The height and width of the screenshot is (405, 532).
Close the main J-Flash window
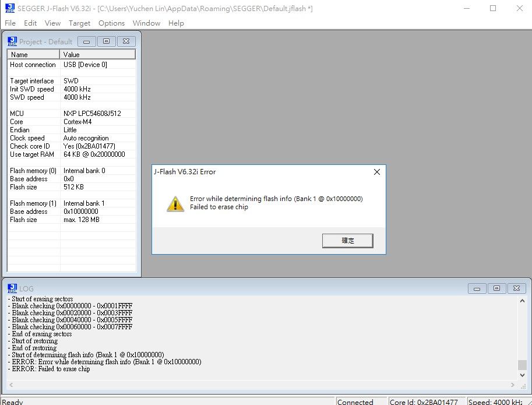(x=519, y=8)
